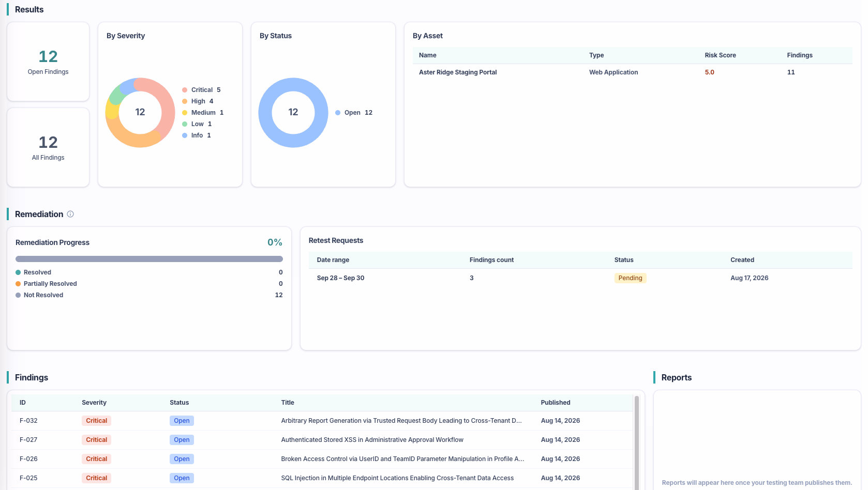868x490 pixels.
Task: Click the Findings table vertical scrollbar
Action: 637,442
